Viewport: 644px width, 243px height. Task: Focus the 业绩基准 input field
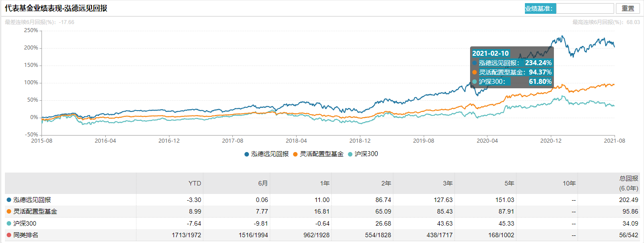tap(585, 8)
